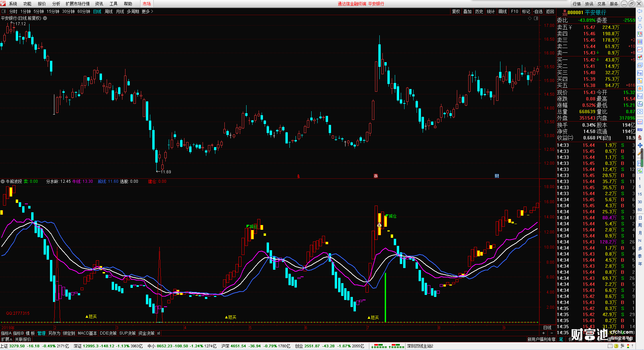The width and height of the screenshot is (644, 350).
Task: Click the status bar list window icon
Action: click(x=610, y=346)
